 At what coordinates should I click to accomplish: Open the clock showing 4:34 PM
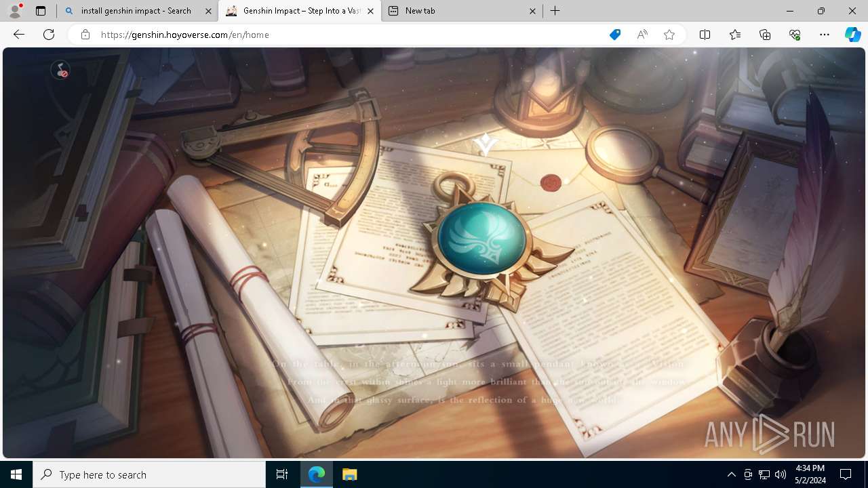(x=810, y=474)
